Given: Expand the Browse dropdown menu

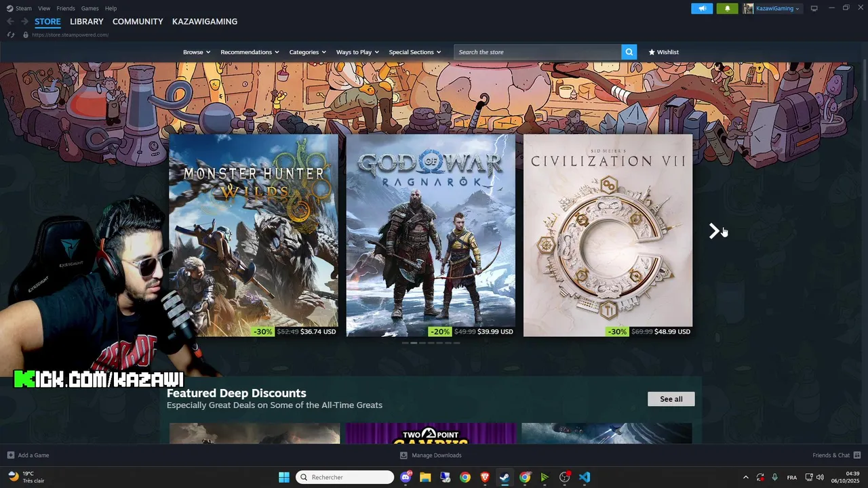Looking at the screenshot, I should [x=197, y=52].
